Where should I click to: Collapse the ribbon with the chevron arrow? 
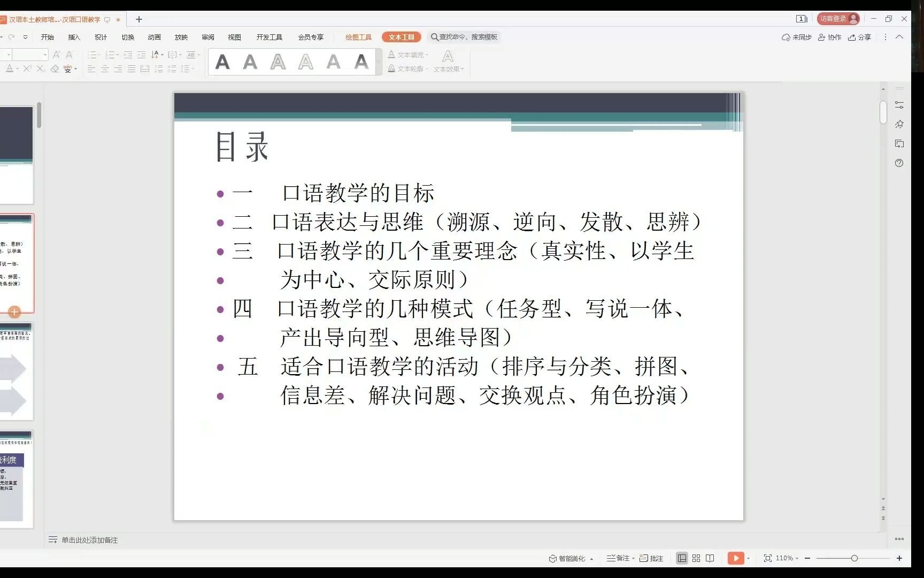pyautogui.click(x=899, y=37)
